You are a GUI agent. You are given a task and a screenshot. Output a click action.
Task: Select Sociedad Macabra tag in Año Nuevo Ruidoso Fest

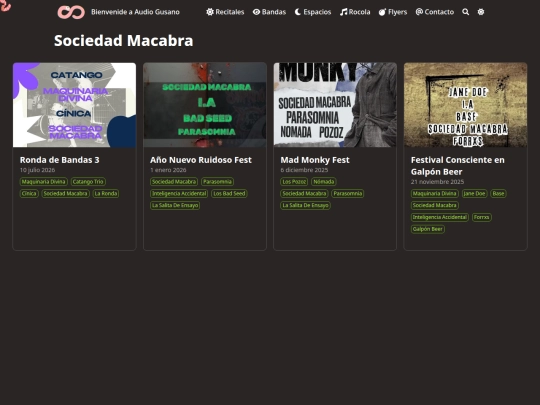pos(174,181)
